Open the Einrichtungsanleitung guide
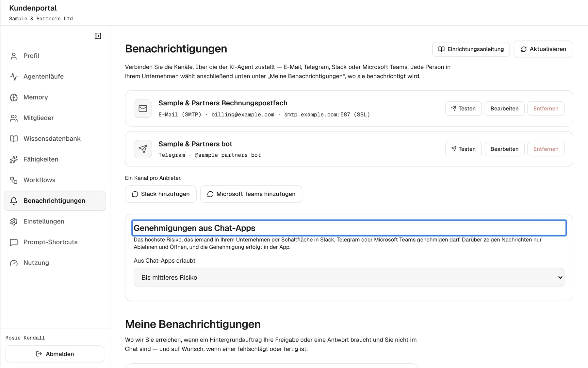 tap(471, 49)
